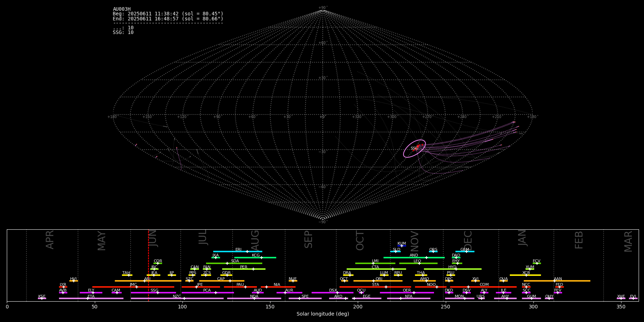Click the NOV month label
Viewport: 644px width, 322px height.
coord(414,241)
